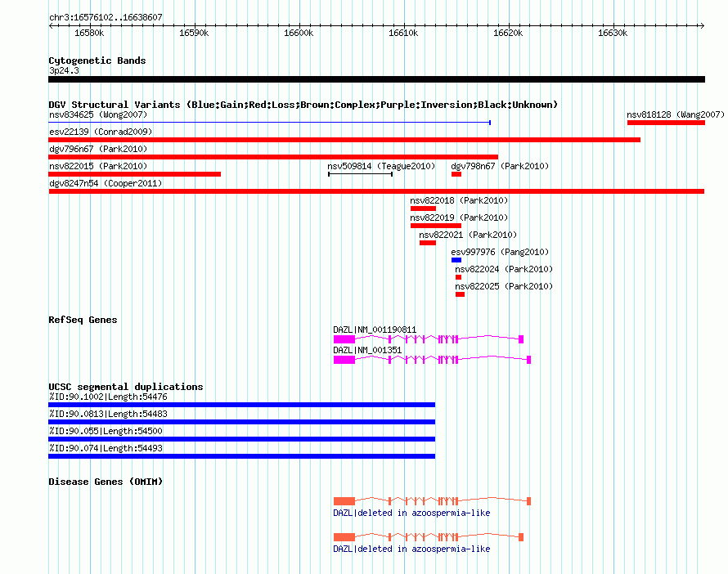
Task: Click the blue esv997976 (Pang2010) gain bar
Action: [456, 260]
